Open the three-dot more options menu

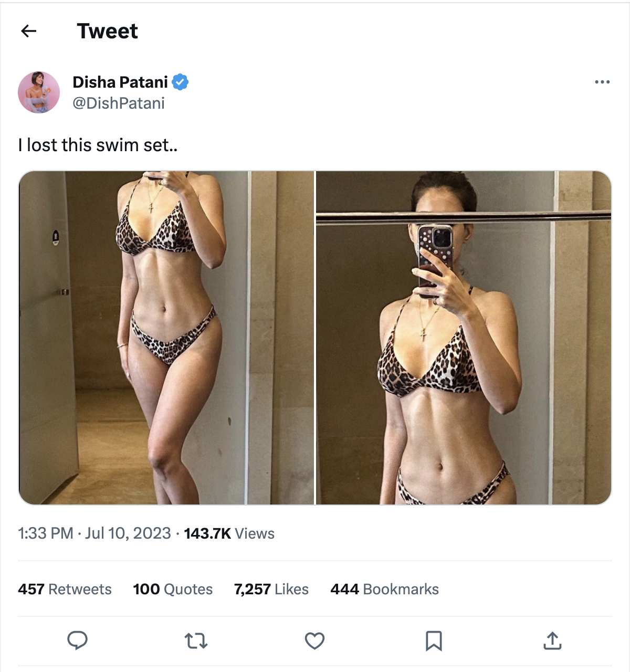click(x=602, y=82)
